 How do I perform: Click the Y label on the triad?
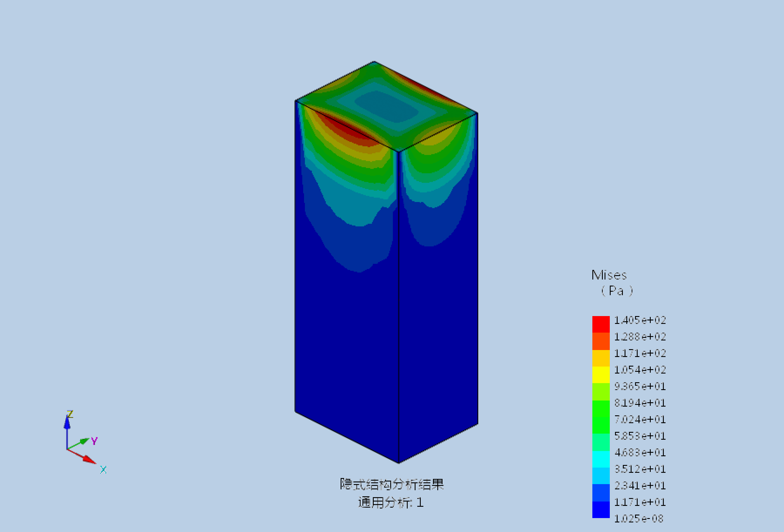[94, 441]
